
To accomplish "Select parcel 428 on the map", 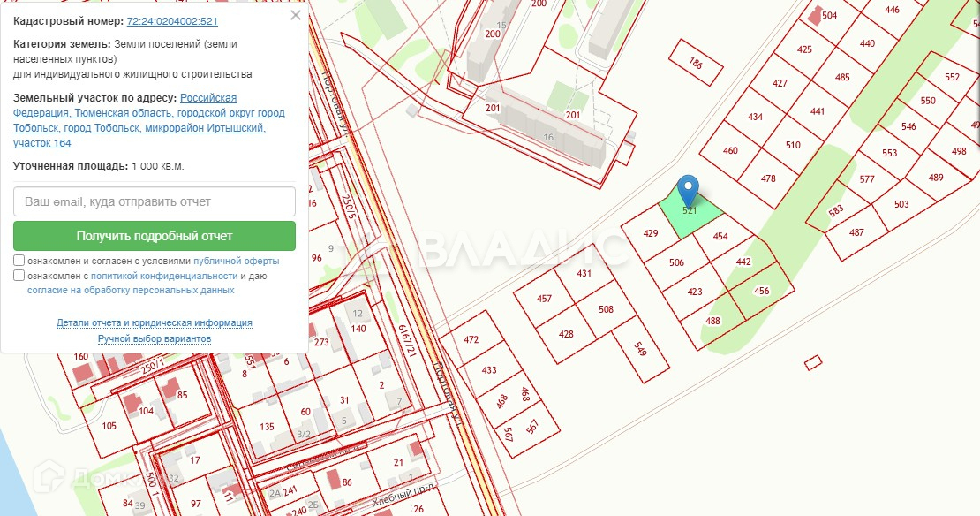I will click(566, 335).
